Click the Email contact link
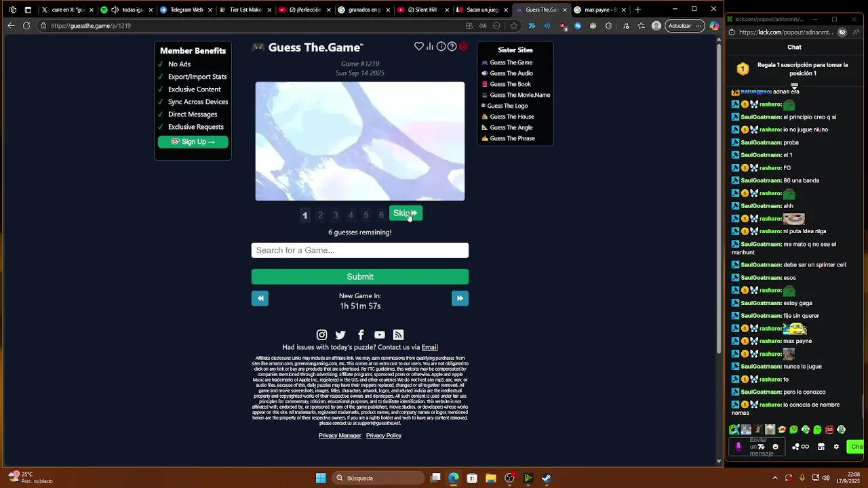This screenshot has height=488, width=868. pos(430,347)
